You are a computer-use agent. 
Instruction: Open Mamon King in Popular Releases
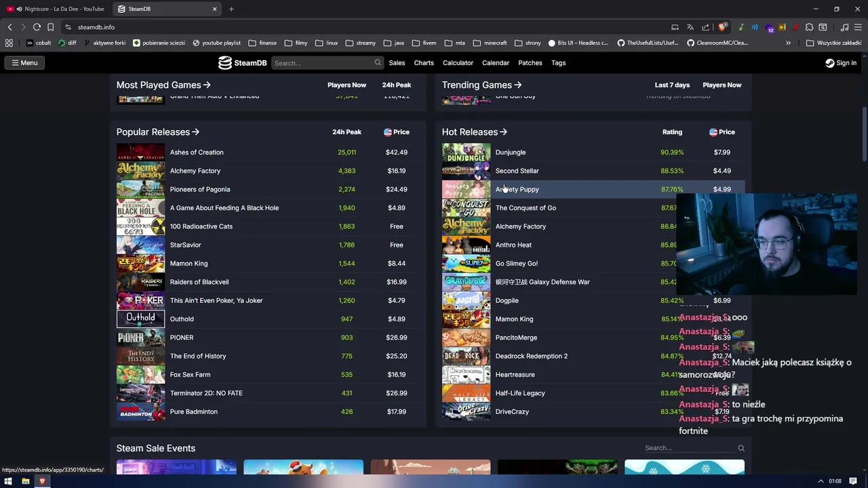click(x=189, y=263)
